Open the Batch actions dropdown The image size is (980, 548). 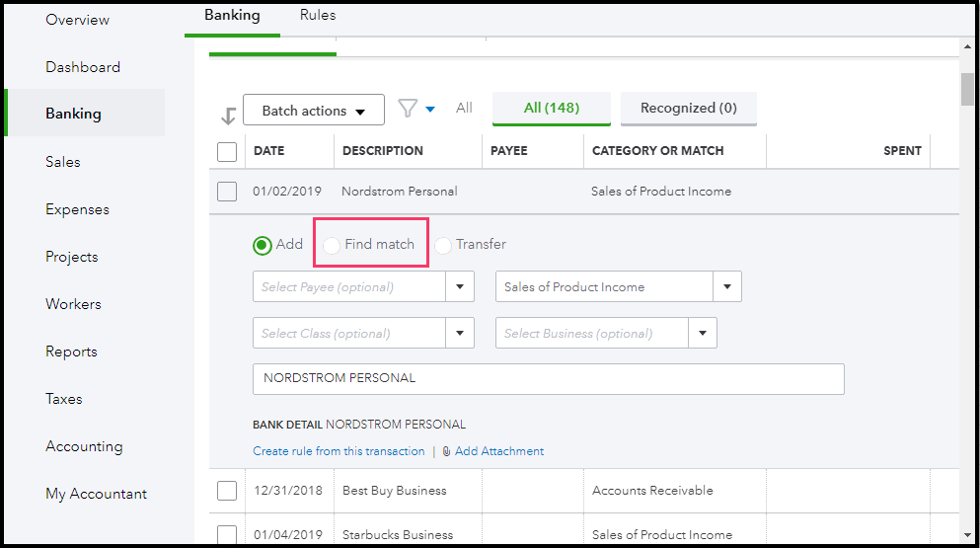(x=314, y=111)
